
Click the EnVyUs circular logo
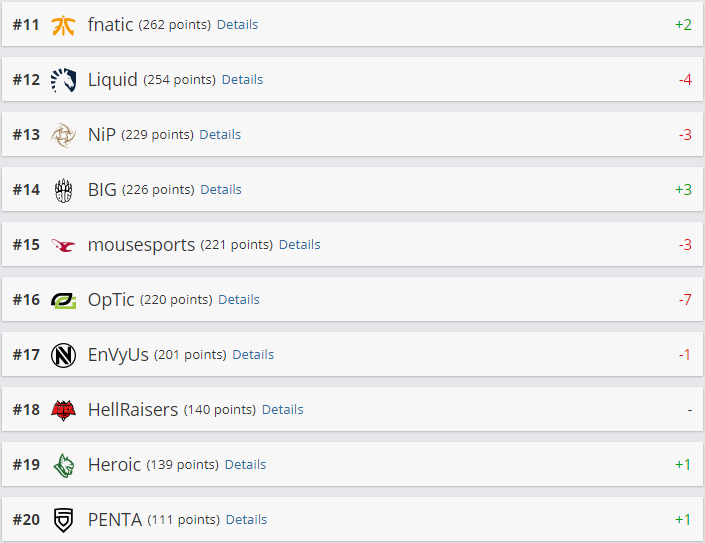point(63,355)
